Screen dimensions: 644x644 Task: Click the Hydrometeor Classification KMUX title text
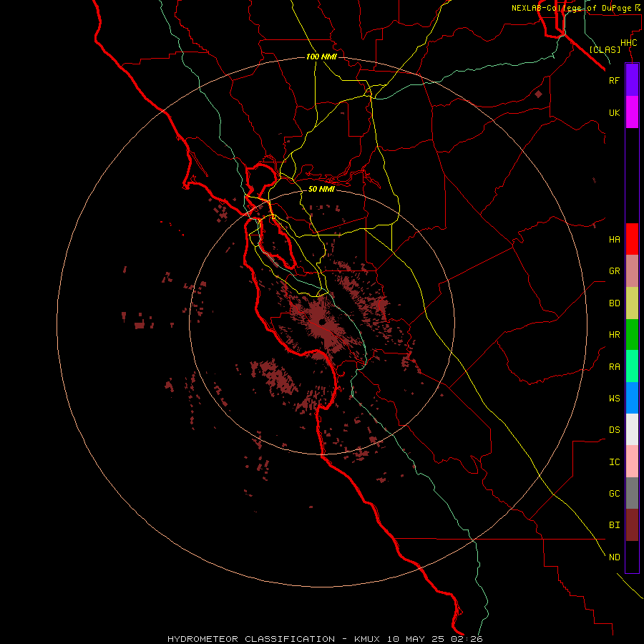click(x=325, y=639)
